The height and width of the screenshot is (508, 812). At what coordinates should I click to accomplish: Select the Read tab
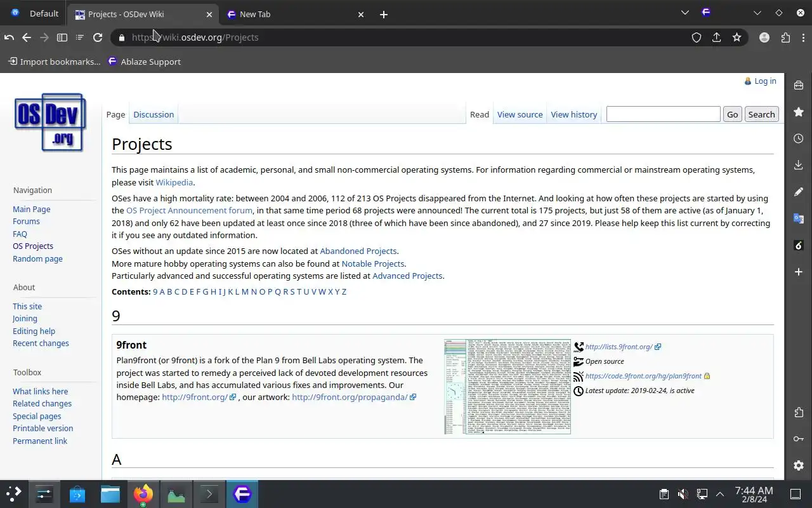[x=480, y=114]
